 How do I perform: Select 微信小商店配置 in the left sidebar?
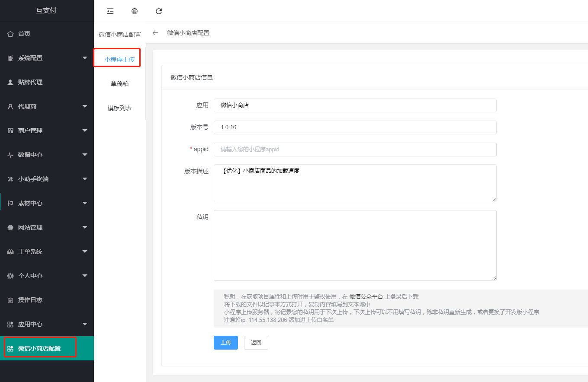click(47, 348)
